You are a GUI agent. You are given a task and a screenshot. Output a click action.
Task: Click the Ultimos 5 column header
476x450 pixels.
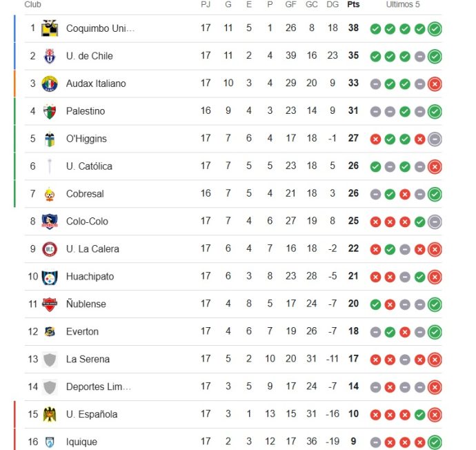403,4
